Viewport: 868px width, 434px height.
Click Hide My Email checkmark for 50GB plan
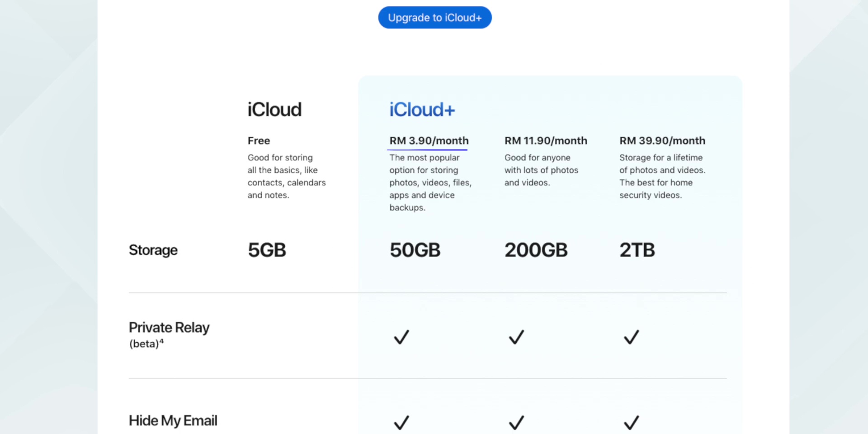tap(401, 422)
